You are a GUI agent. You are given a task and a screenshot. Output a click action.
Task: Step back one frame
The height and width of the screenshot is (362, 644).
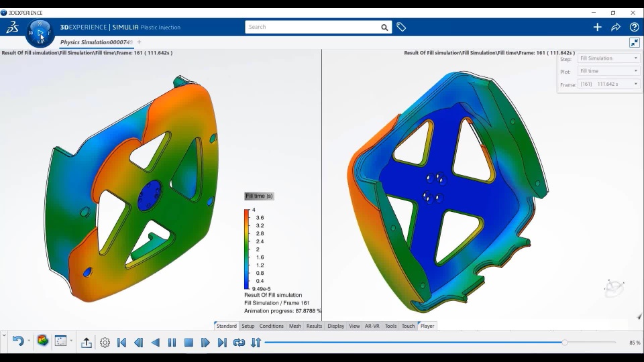[138, 343]
